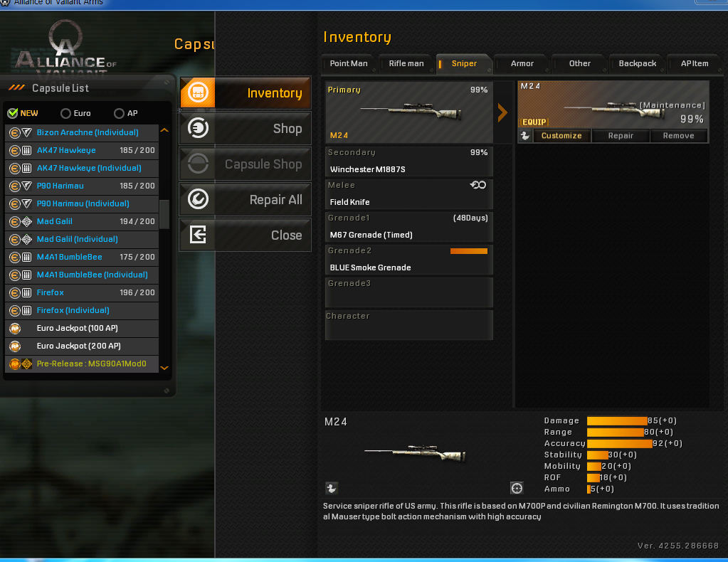The width and height of the screenshot is (728, 562).
Task: Select Pre-Release : MSG90A1Mod0 capsule
Action: click(x=82, y=364)
